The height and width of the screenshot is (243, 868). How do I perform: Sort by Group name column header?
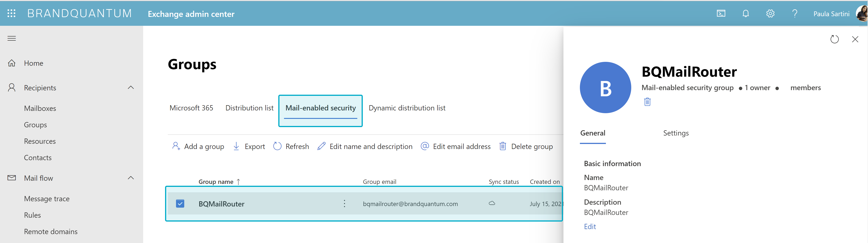(216, 182)
